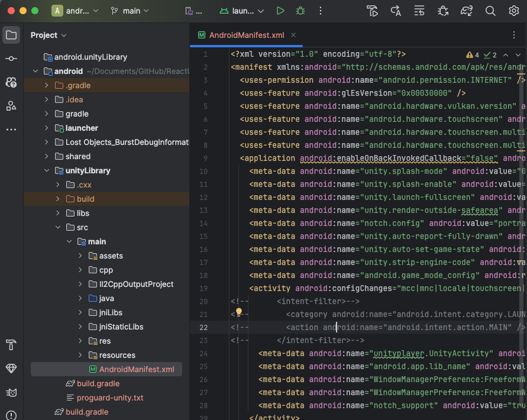527x420 pixels.
Task: Open the launcher run configuration dropdown
Action: click(x=241, y=11)
